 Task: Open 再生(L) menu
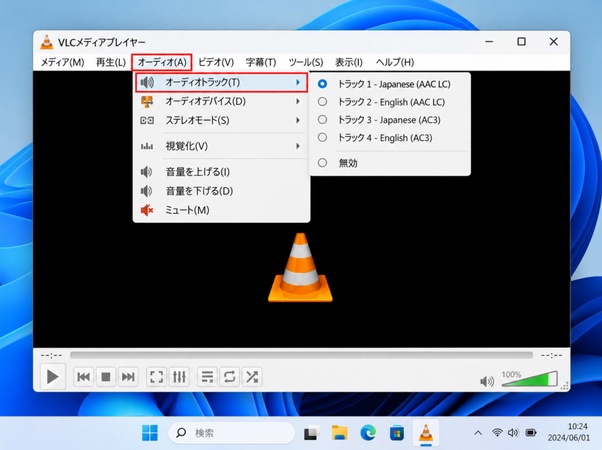pyautogui.click(x=111, y=62)
